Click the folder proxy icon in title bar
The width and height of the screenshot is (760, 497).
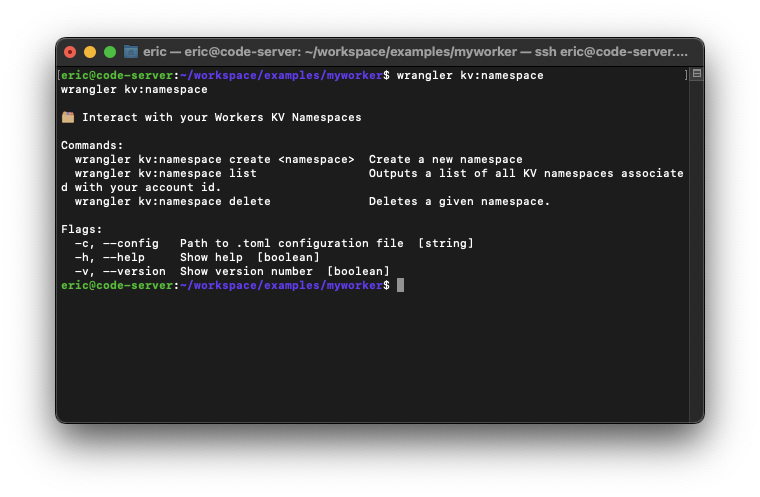pyautogui.click(x=130, y=51)
